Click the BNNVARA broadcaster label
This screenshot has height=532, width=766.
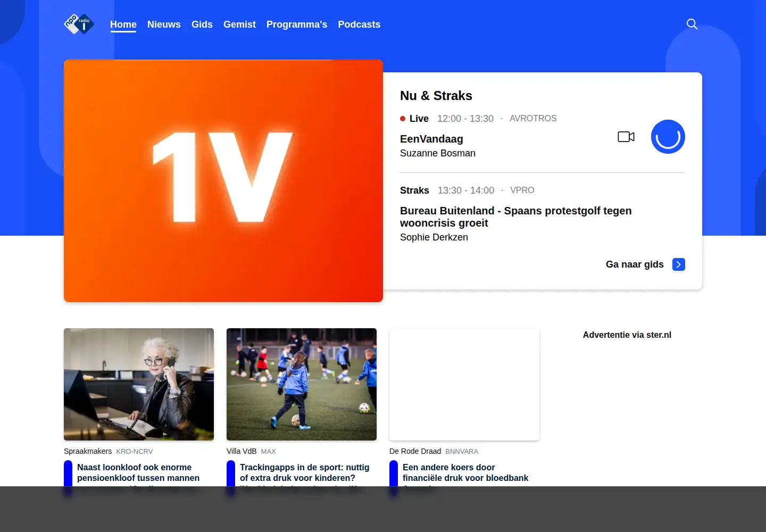462,451
